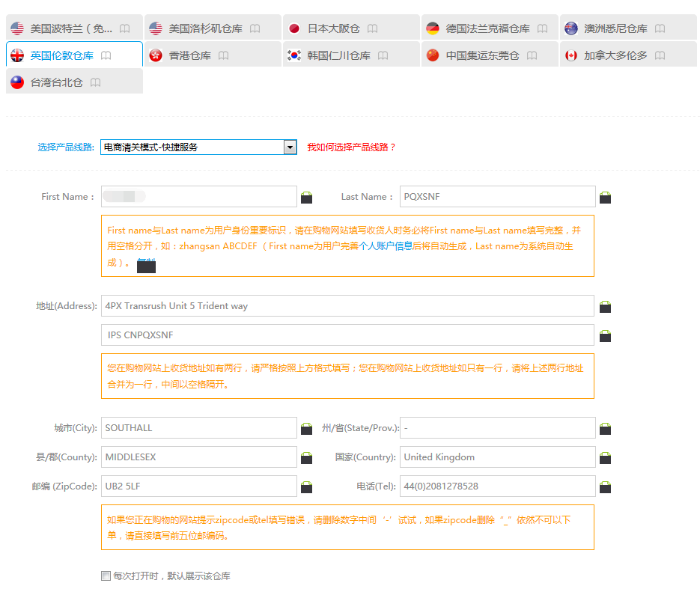Click copy icon next to IPS CNPQXSNF
Screen dimensions: 700x592
click(605, 336)
